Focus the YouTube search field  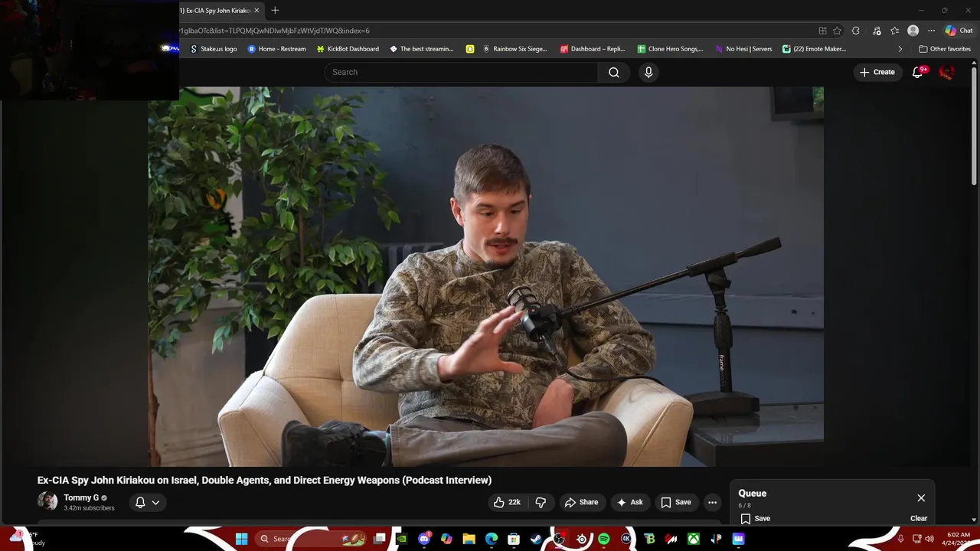point(461,72)
